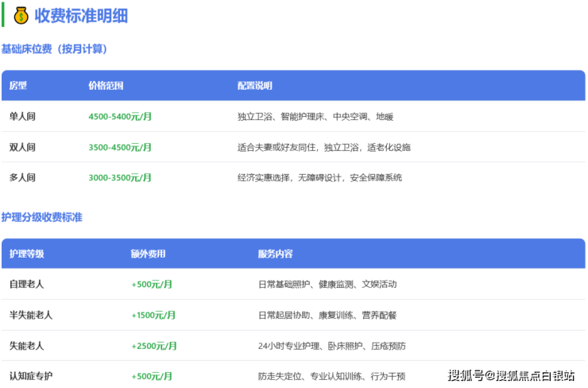Click the +2500元/月 fee for 失能老人
The height and width of the screenshot is (388, 588).
click(x=154, y=346)
